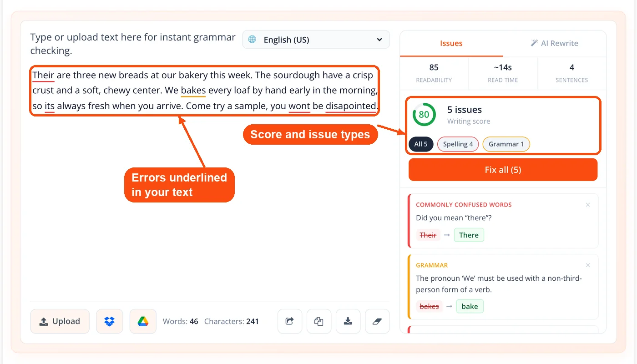This screenshot has width=637, height=364.
Task: Click the underlined word "bakes"
Action: [193, 91]
